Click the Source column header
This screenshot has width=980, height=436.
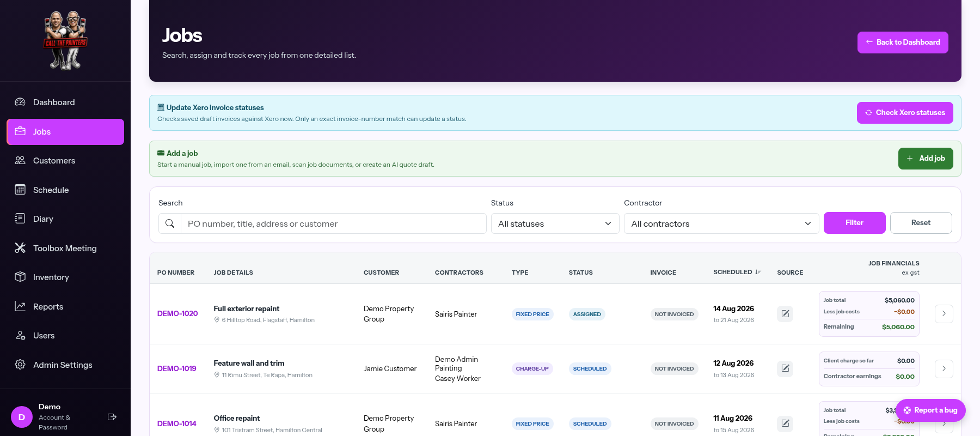click(x=790, y=272)
